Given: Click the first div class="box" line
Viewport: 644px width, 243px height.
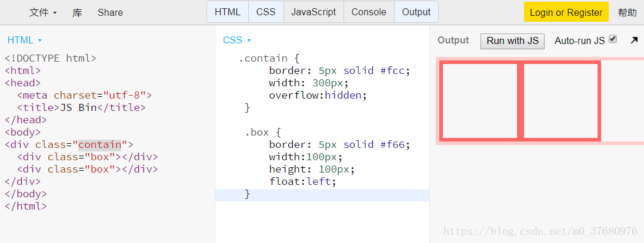Looking at the screenshot, I should click(88, 157).
